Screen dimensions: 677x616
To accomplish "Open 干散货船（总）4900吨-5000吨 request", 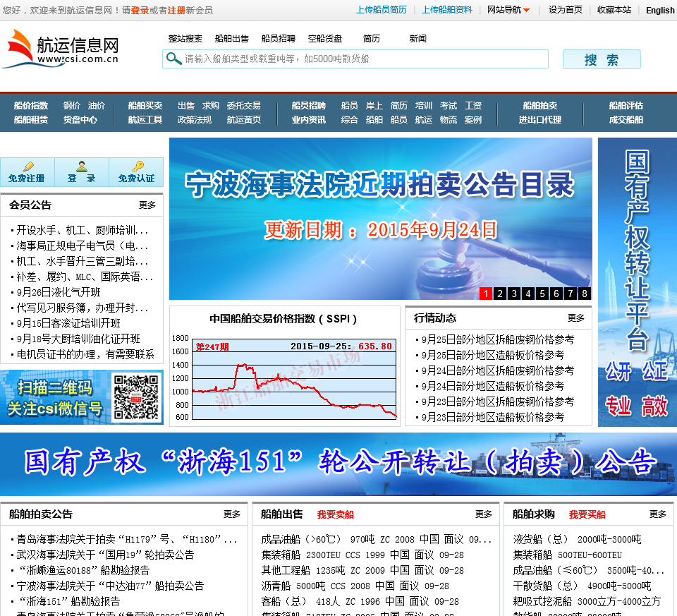I will 582,586.
